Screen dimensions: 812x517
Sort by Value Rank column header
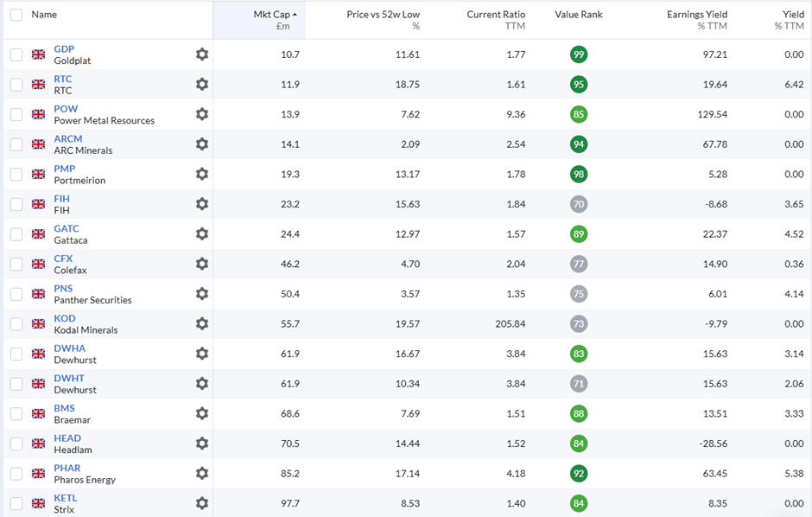click(579, 15)
